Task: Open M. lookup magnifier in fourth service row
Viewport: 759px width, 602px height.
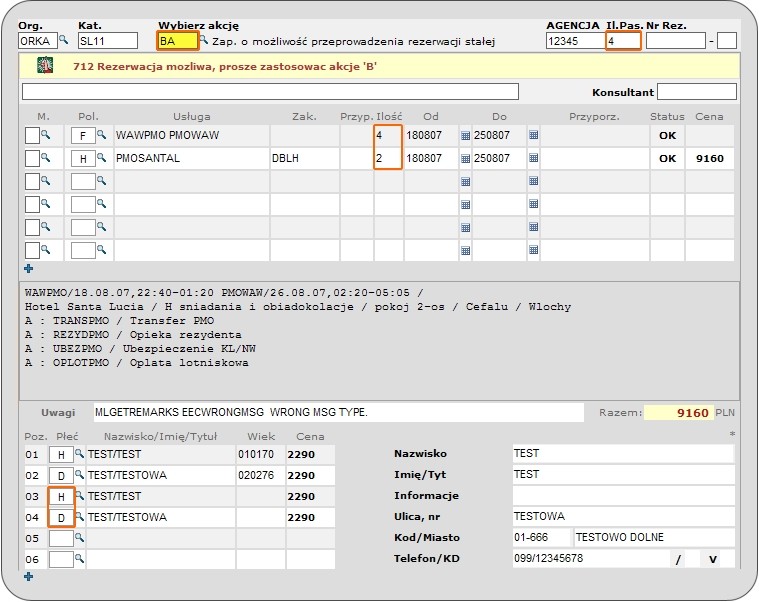Action: [x=46, y=203]
